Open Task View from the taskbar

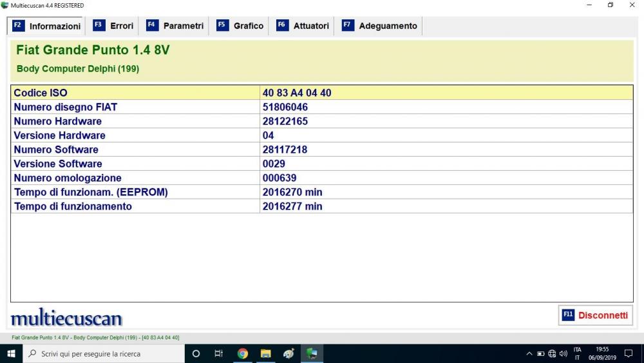[x=219, y=353]
